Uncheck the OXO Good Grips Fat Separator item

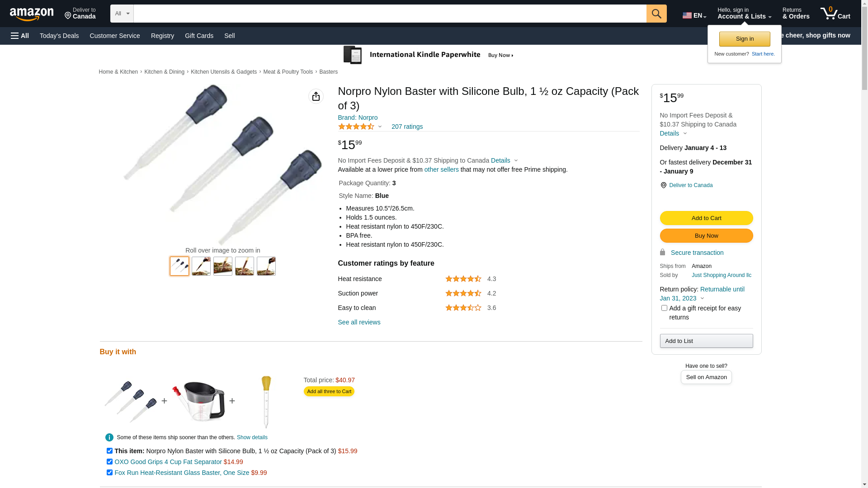point(109,462)
